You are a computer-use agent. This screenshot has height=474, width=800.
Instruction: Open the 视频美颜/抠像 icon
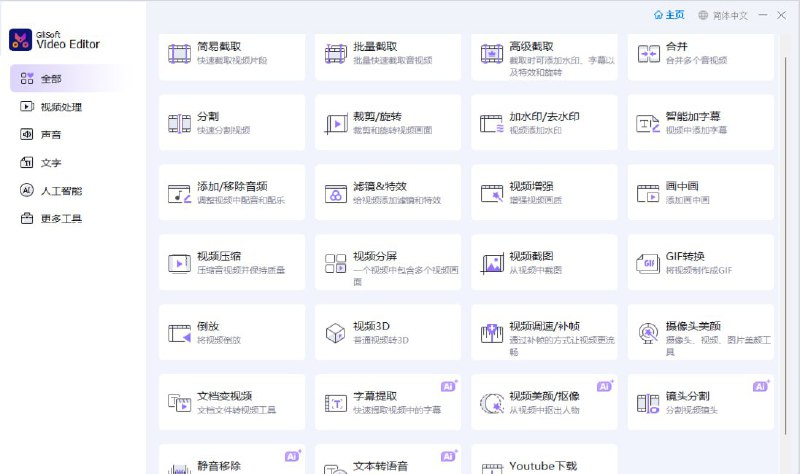(492, 404)
